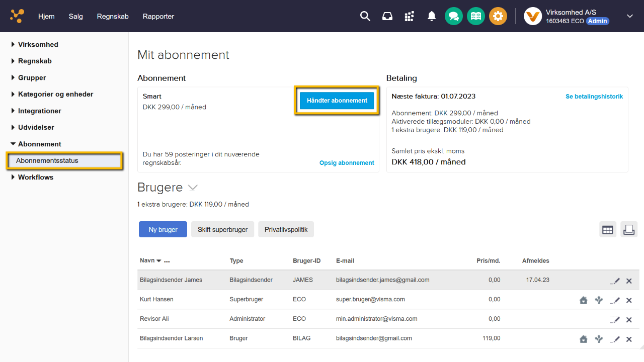
Task: Click the search magnifier icon
Action: click(365, 16)
